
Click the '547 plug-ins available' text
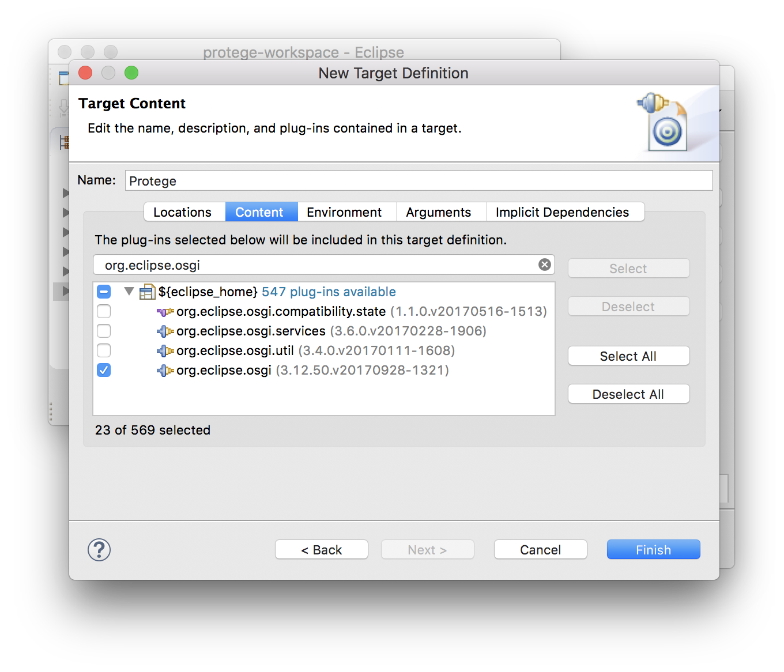(329, 292)
